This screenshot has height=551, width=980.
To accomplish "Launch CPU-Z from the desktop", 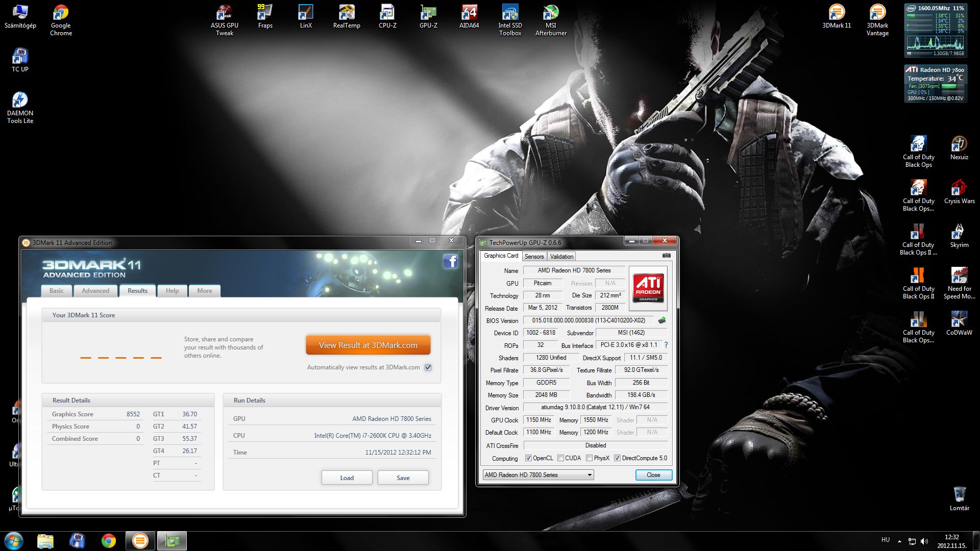I will 387,17.
